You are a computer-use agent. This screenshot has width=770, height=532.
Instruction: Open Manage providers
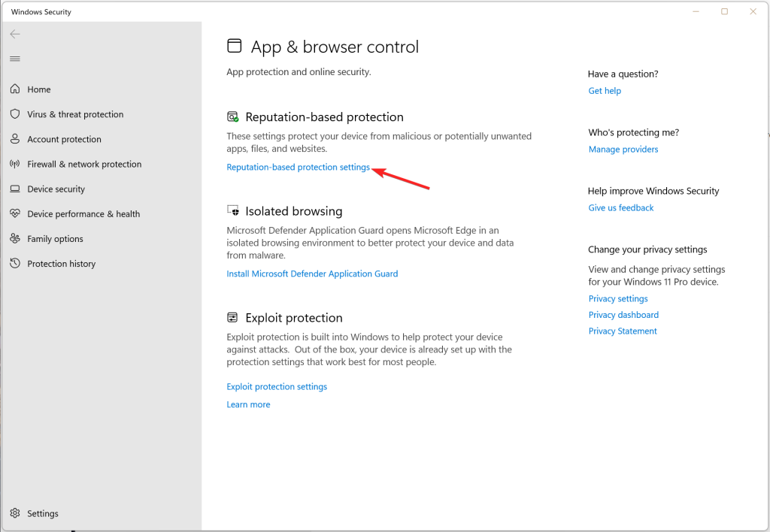(623, 149)
